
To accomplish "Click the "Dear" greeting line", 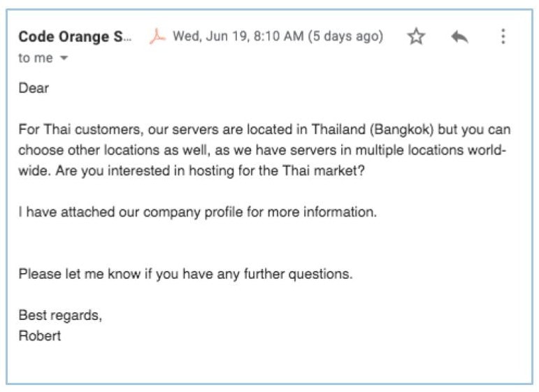I will tap(34, 88).
